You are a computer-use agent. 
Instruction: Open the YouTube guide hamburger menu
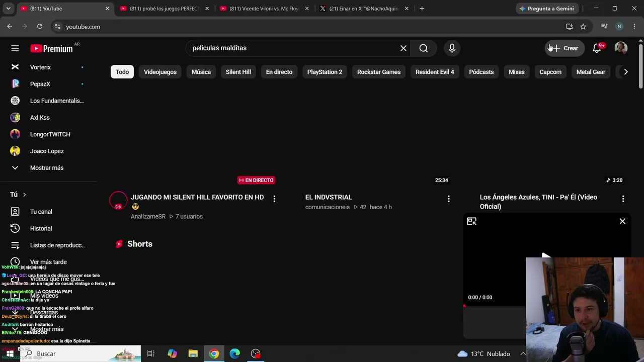pos(15,48)
